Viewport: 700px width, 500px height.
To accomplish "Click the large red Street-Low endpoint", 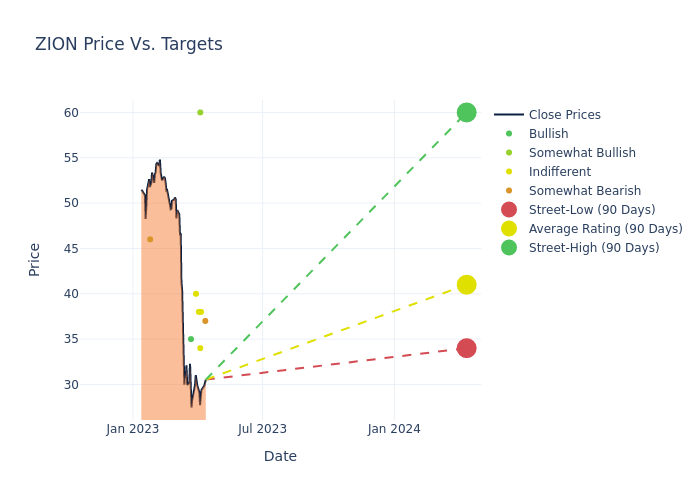I will (x=466, y=348).
